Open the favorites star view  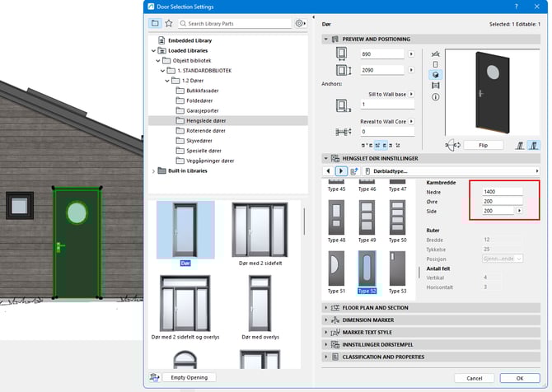point(168,24)
